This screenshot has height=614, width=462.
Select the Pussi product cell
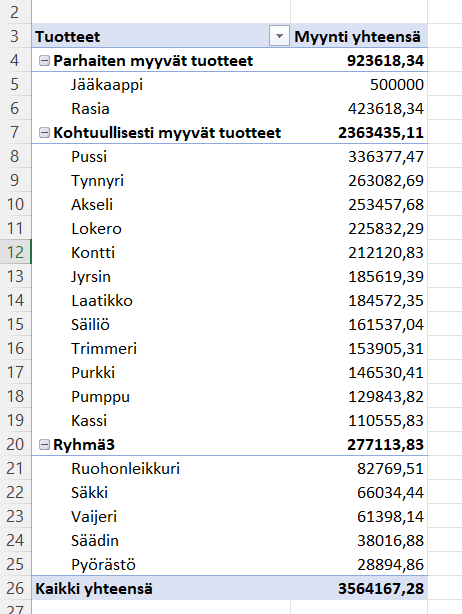pos(161,157)
